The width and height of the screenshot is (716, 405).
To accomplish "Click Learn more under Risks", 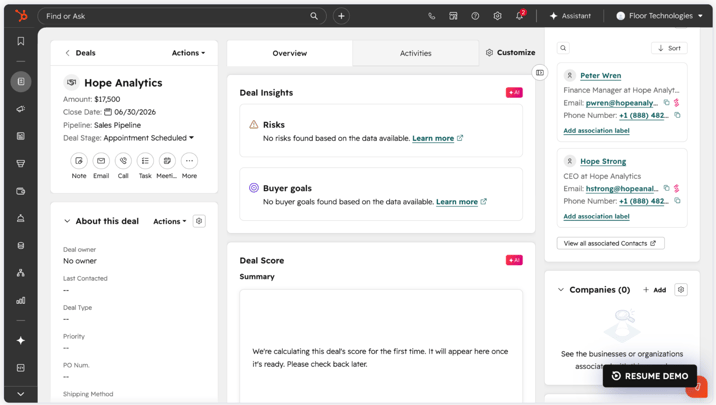I will coord(433,138).
